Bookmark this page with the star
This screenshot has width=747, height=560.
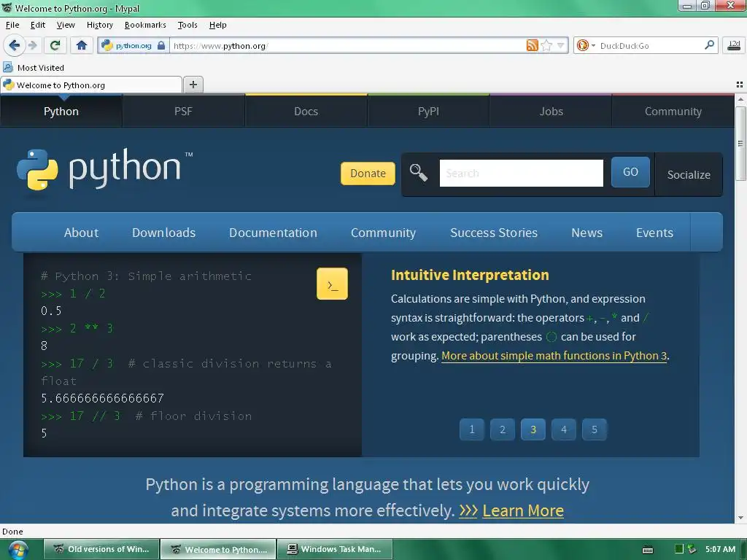coord(546,46)
